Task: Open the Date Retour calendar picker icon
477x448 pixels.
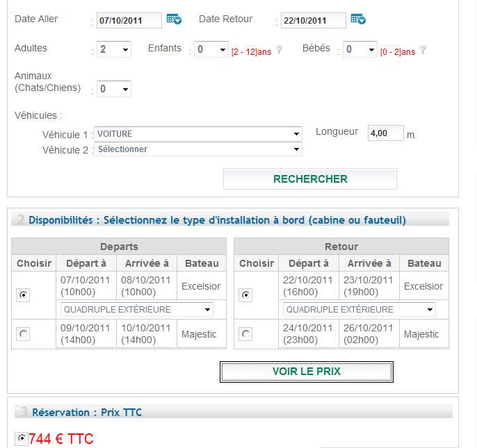Action: (358, 19)
